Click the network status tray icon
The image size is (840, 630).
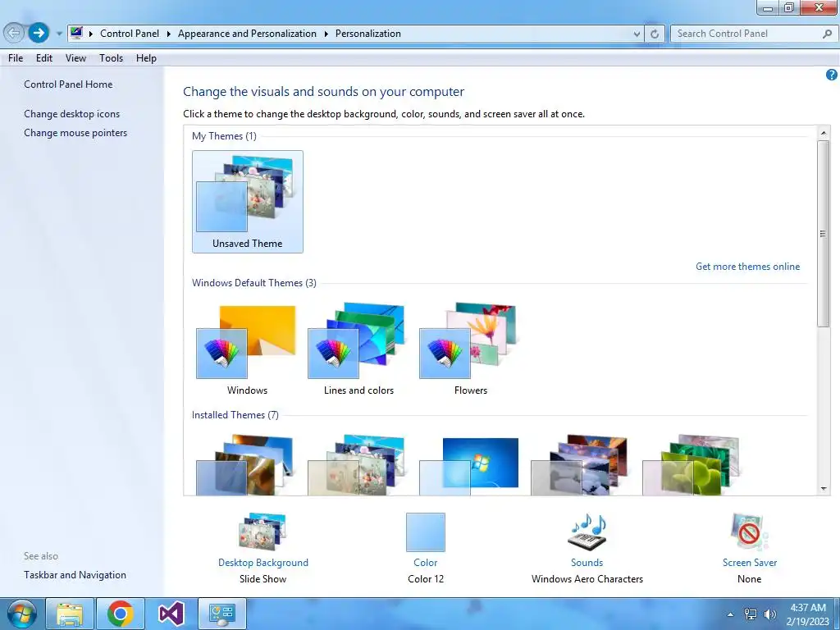pyautogui.click(x=751, y=614)
